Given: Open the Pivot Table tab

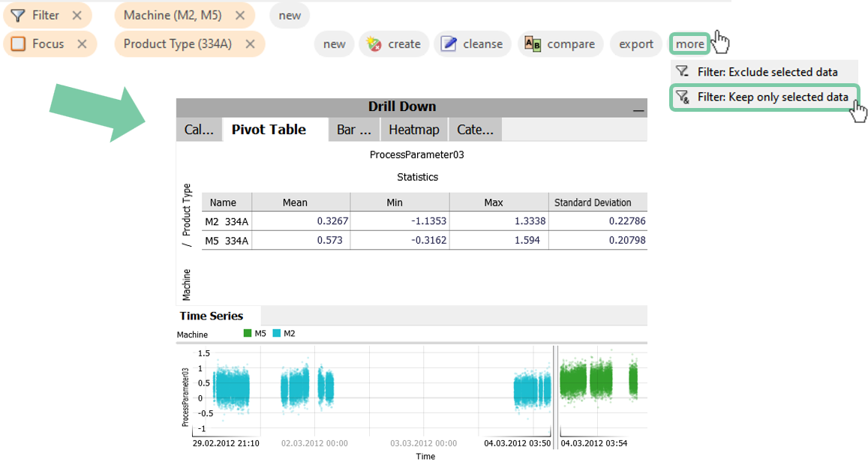Looking at the screenshot, I should pyautogui.click(x=269, y=130).
